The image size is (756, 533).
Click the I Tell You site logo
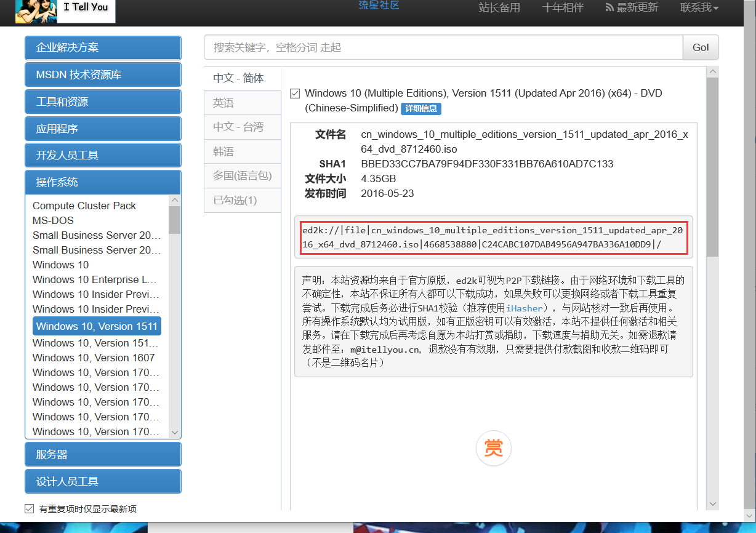(65, 11)
